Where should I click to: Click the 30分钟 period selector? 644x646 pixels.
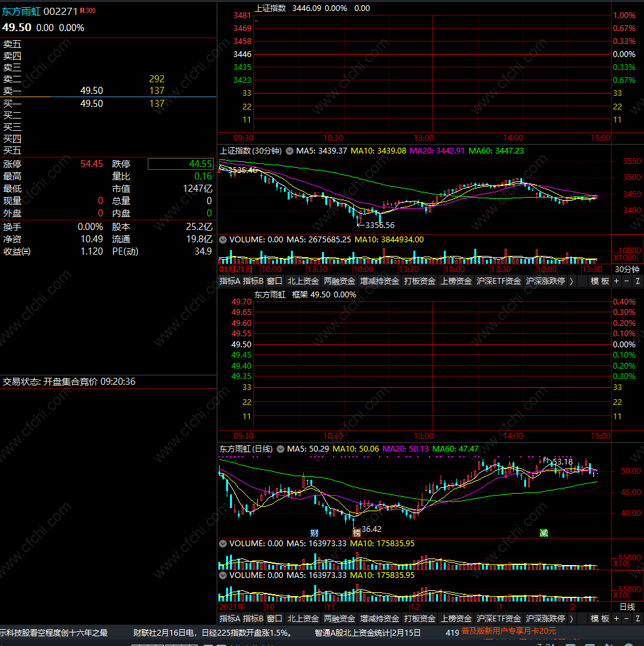627,270
